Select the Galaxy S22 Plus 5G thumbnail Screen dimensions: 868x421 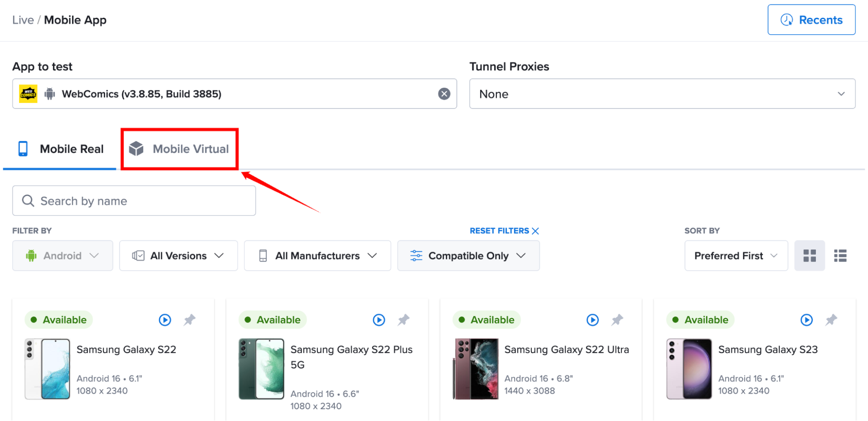pyautogui.click(x=261, y=369)
